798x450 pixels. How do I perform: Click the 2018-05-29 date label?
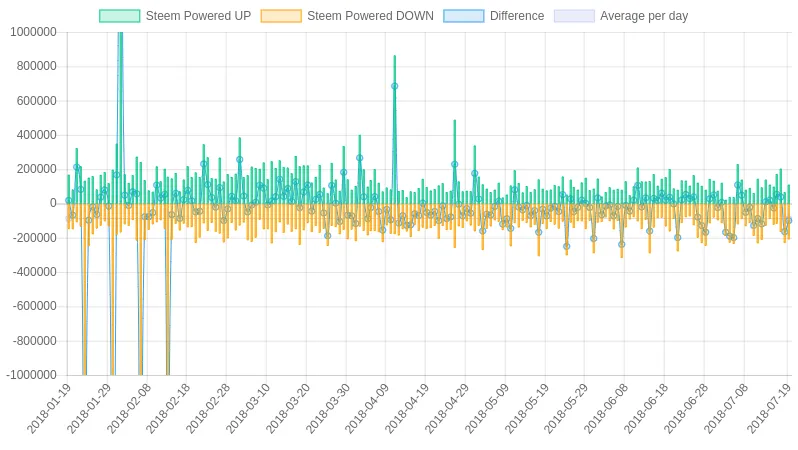pyautogui.click(x=566, y=408)
